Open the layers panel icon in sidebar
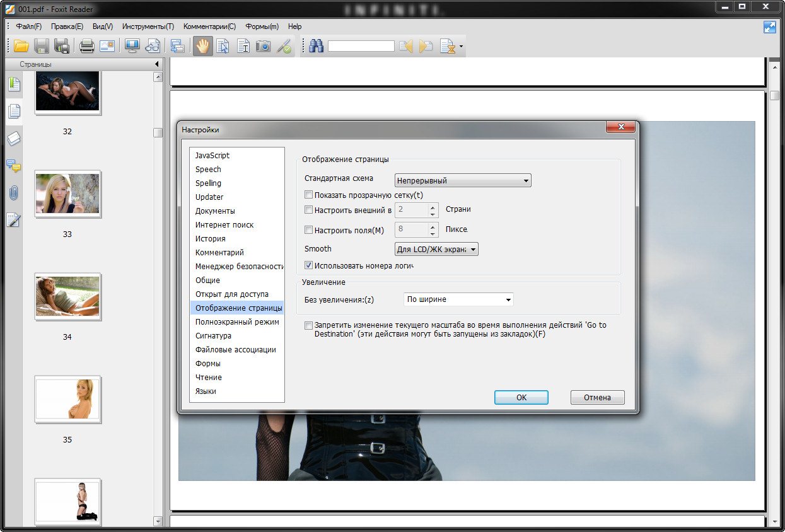This screenshot has height=532, width=785. pos(14,139)
